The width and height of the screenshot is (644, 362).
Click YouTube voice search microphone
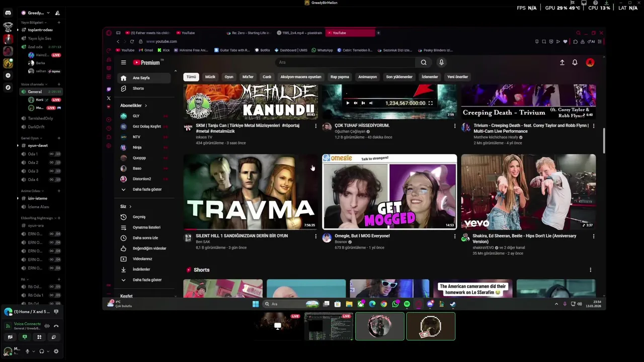pos(441,62)
